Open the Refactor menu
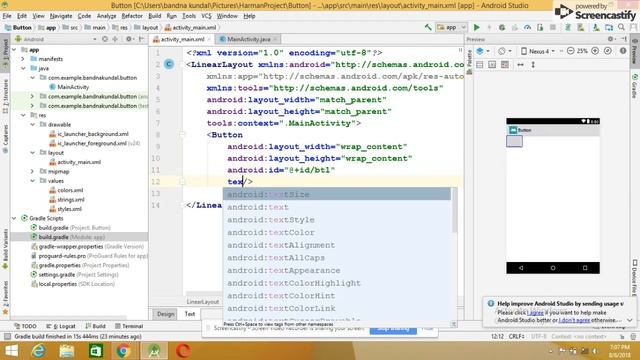The image size is (640, 360). (132, 16)
